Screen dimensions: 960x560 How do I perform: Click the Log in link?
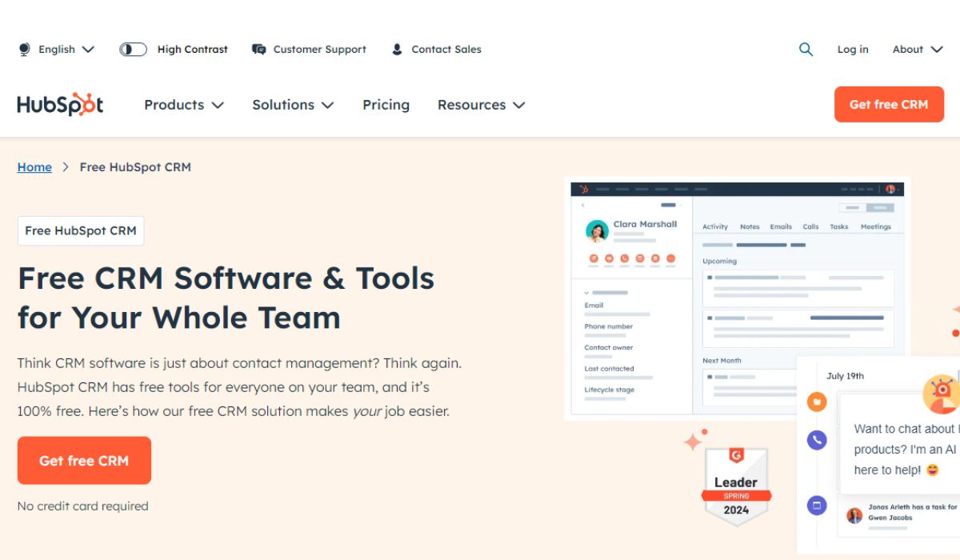(853, 50)
